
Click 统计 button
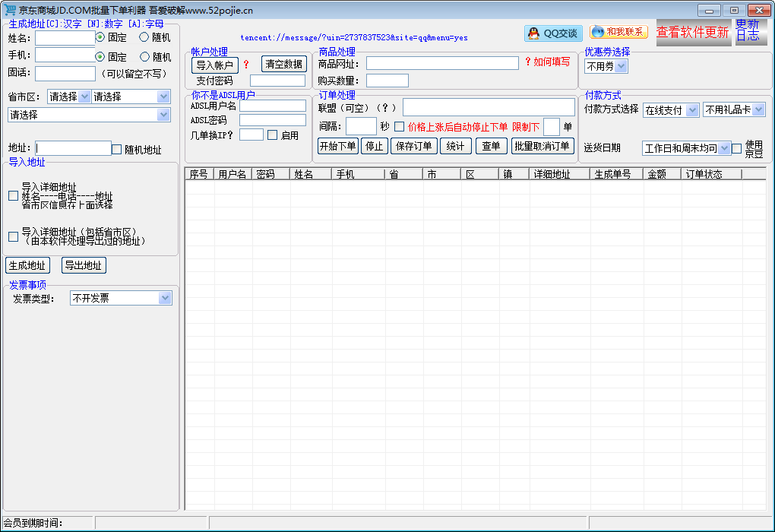[455, 146]
